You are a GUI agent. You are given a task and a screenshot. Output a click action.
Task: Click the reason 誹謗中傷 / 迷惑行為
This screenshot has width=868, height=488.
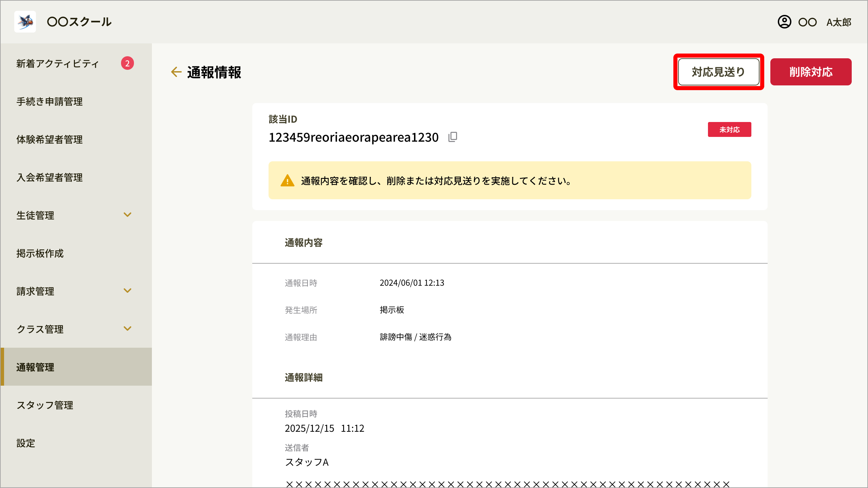[416, 337]
